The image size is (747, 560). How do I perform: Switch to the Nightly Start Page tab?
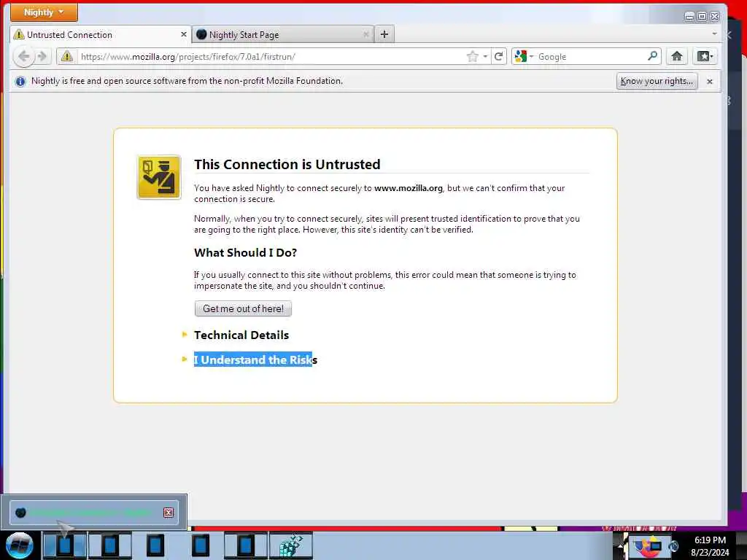click(x=282, y=34)
